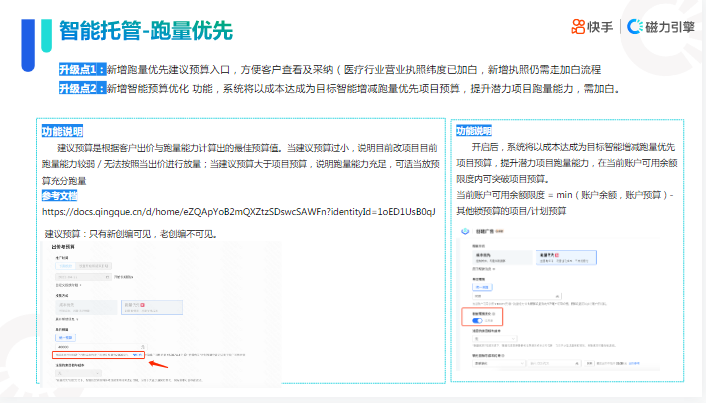
Task: Click the red new badge on the left 跑量优先 card
Action: point(143,305)
